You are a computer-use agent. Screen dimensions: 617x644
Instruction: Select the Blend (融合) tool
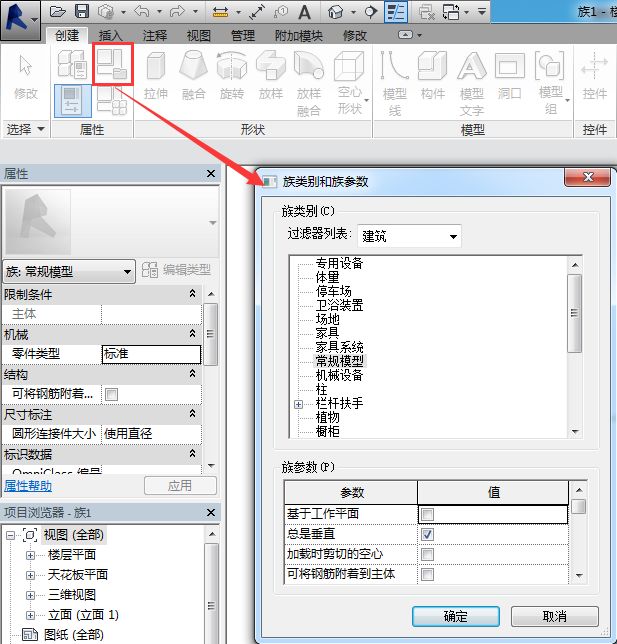pyautogui.click(x=193, y=77)
